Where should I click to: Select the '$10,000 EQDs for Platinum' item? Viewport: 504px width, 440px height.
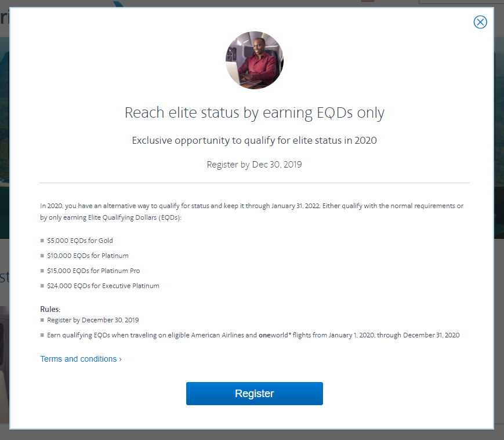pyautogui.click(x=88, y=256)
